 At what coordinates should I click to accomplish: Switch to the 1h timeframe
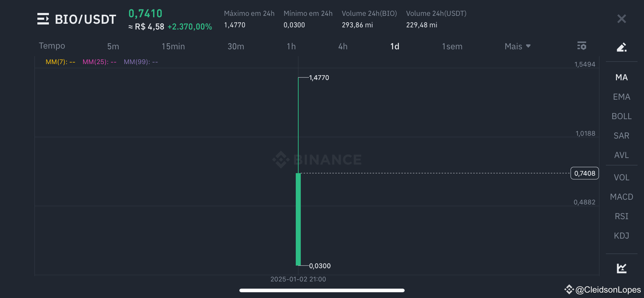(x=291, y=46)
